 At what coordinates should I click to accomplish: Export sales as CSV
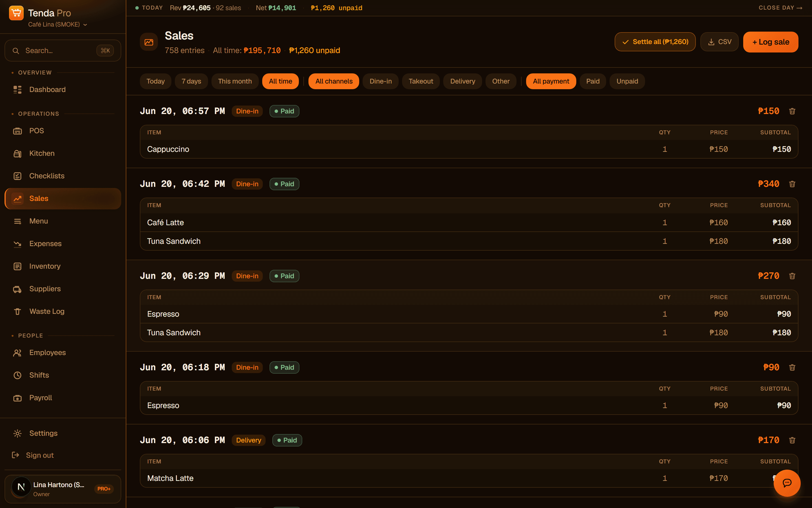click(x=720, y=42)
